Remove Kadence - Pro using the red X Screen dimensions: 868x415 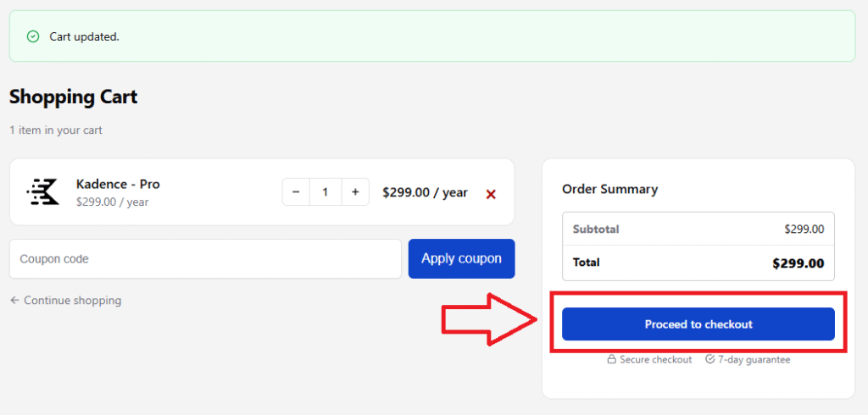(491, 194)
